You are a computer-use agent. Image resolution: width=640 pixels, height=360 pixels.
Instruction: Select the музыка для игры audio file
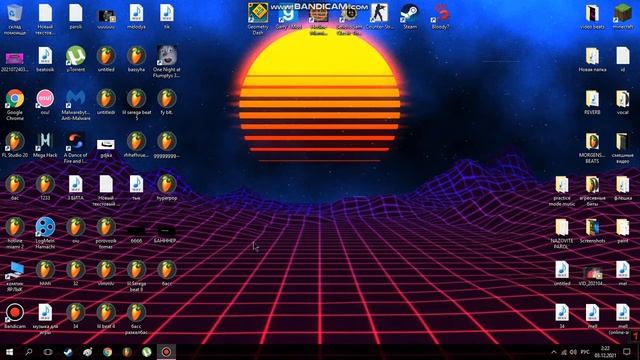(x=45, y=318)
